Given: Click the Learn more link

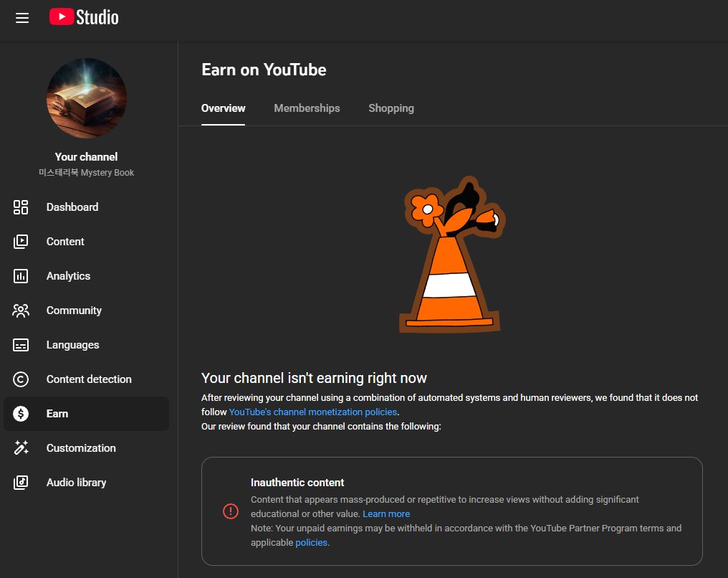Looking at the screenshot, I should tap(386, 514).
